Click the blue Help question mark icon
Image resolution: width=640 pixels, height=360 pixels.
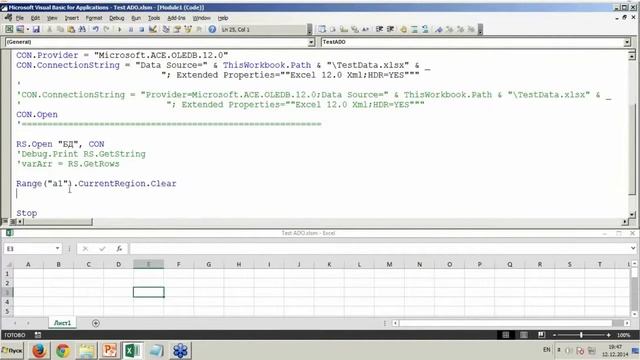tap(212, 29)
